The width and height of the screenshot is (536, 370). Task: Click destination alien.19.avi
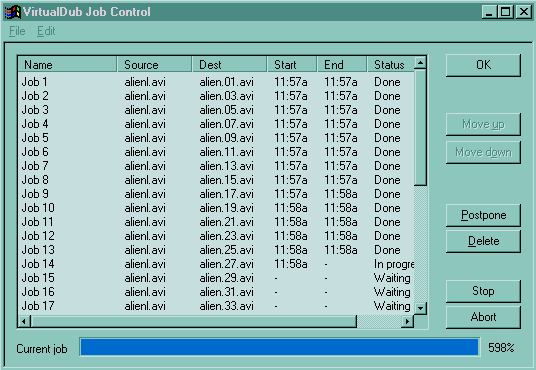tap(227, 208)
